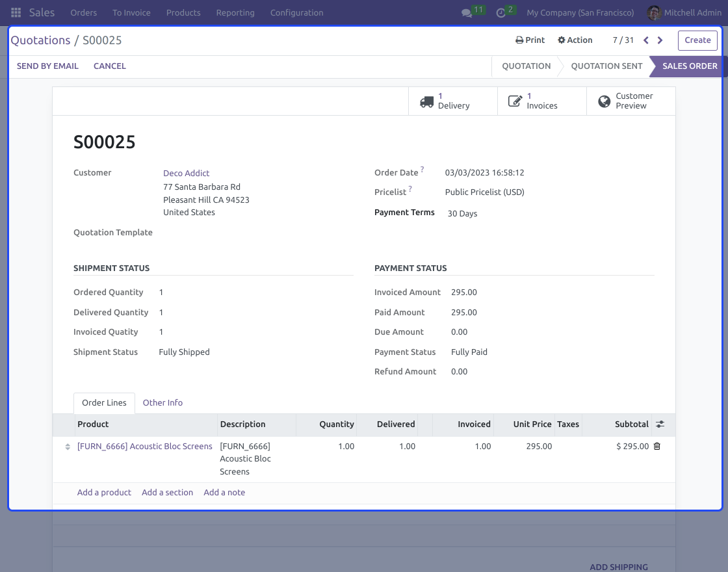Open the Print dropdown
The height and width of the screenshot is (572, 728).
click(x=530, y=40)
